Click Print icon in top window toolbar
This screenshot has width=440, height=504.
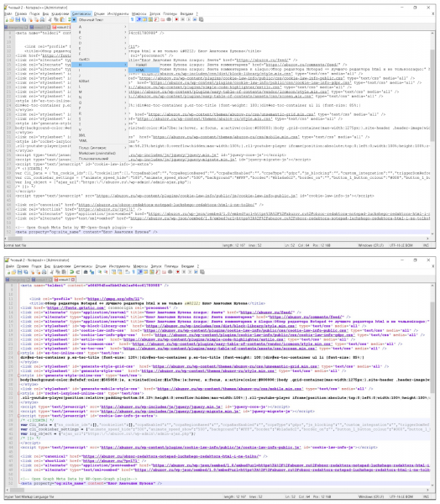point(42,19)
